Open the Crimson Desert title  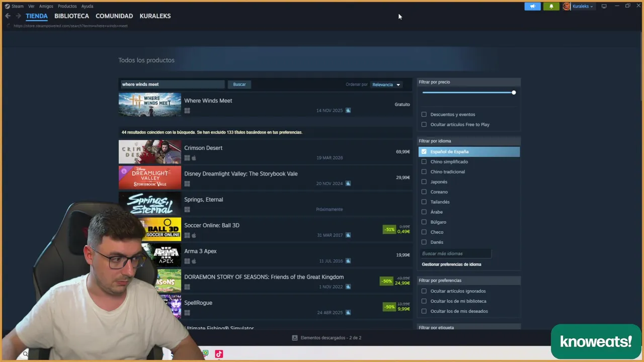[x=203, y=148]
